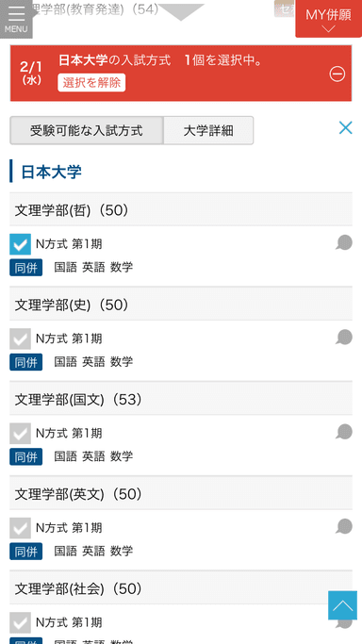Open comment bubble for 文理学部(史) N方式

point(344,338)
